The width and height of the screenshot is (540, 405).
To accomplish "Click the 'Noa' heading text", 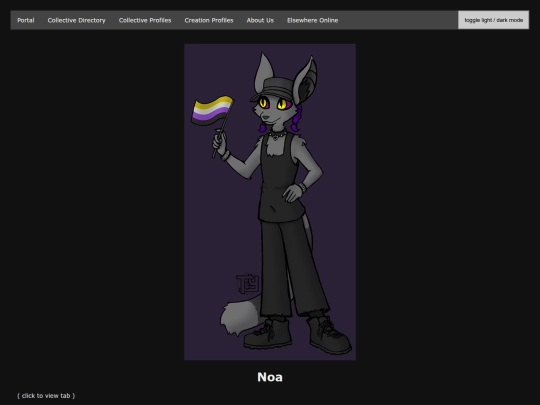I will [x=270, y=377].
